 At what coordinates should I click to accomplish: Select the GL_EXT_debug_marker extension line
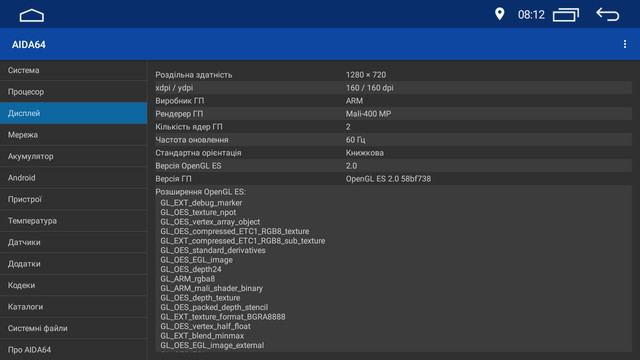click(201, 203)
